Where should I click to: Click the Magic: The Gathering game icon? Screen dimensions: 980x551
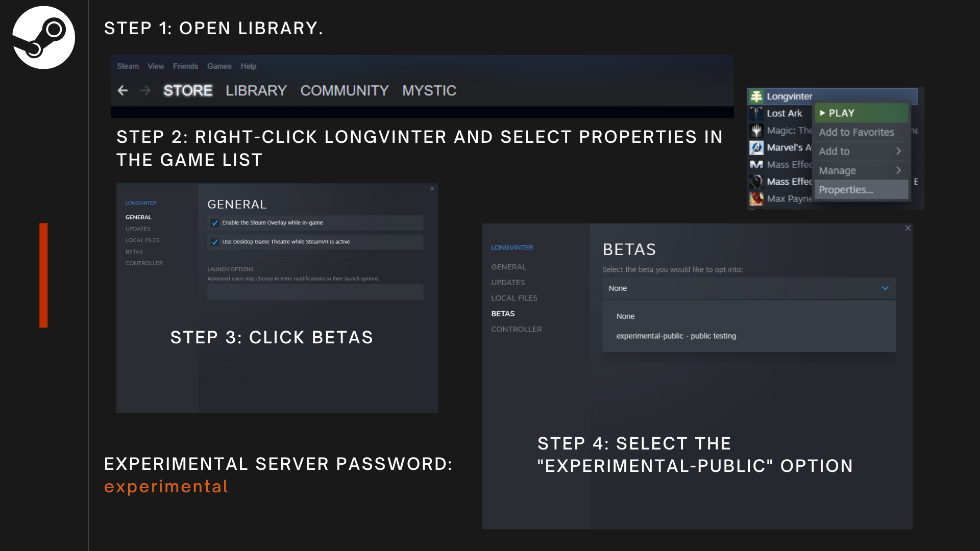pos(756,131)
